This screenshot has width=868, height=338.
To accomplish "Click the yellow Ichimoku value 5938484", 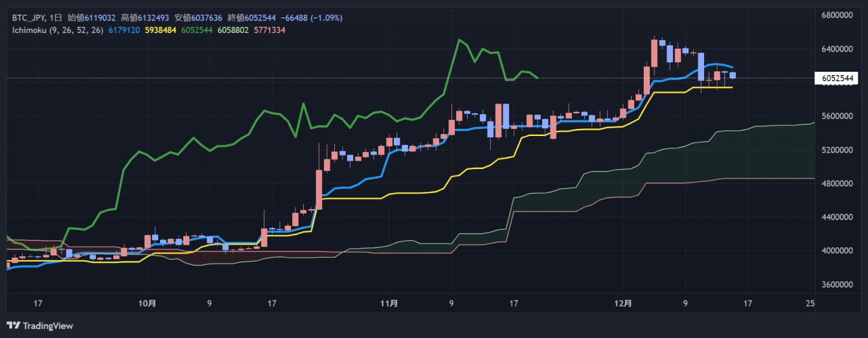I will coord(159,30).
